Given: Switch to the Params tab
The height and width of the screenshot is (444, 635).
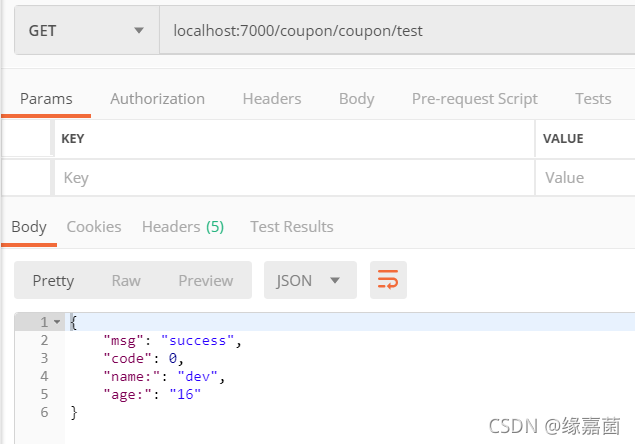Looking at the screenshot, I should (46, 99).
